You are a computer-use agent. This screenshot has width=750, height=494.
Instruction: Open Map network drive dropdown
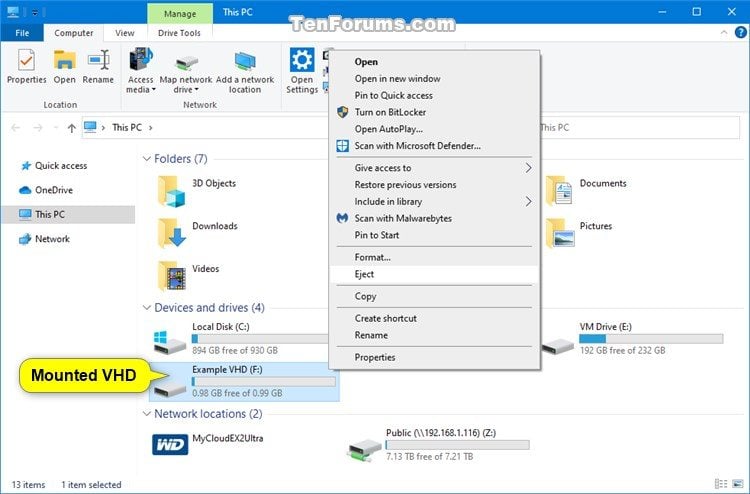[x=186, y=72]
